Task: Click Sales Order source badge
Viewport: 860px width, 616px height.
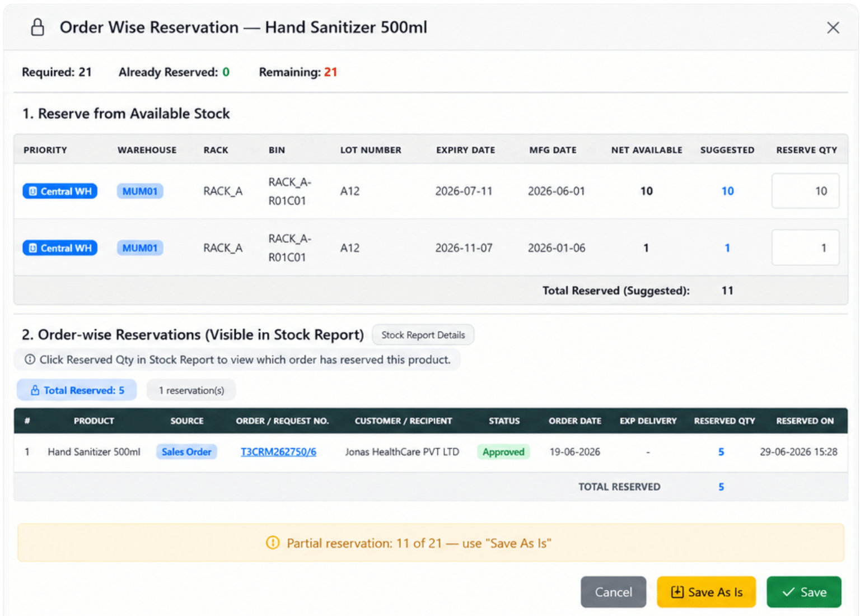Action: 186,452
